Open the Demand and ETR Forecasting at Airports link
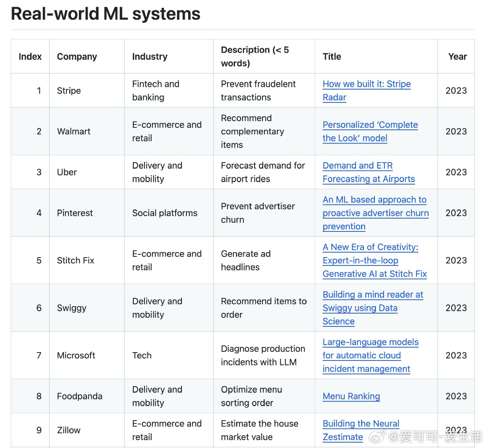Screen dimensions: 487x448 [x=369, y=172]
